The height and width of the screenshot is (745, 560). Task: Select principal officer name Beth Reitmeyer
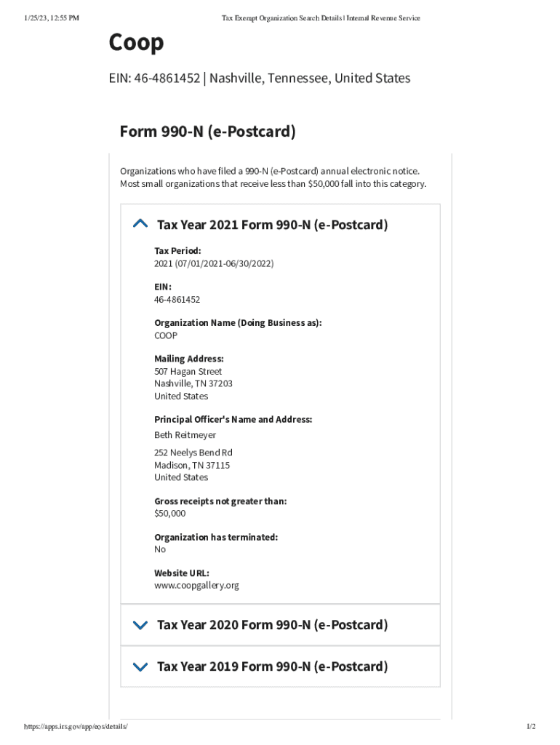point(185,435)
